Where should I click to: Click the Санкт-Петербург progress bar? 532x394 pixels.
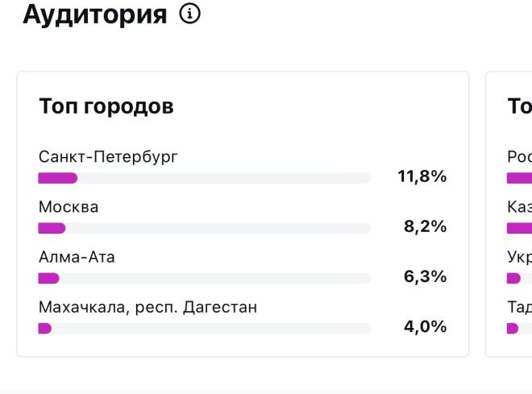coord(205,178)
